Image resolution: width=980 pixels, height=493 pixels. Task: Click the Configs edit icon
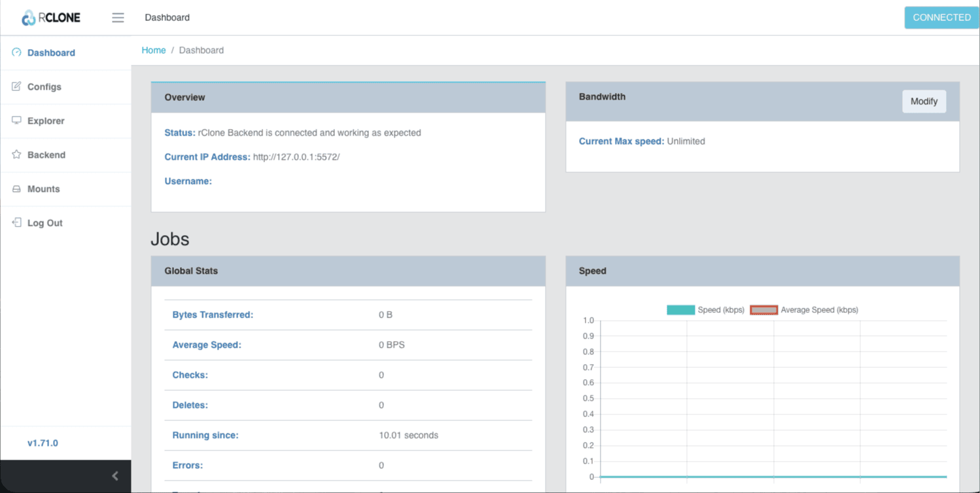(16, 86)
